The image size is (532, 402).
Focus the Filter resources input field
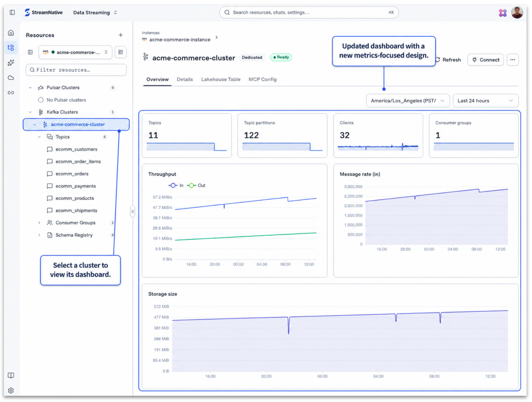(x=76, y=70)
